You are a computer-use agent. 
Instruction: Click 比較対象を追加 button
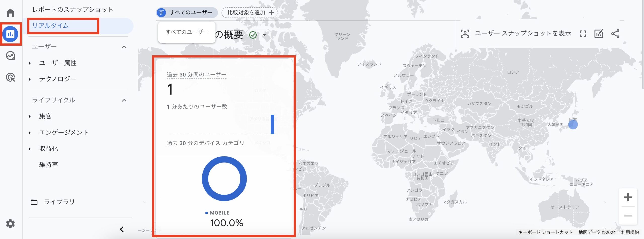pyautogui.click(x=250, y=13)
